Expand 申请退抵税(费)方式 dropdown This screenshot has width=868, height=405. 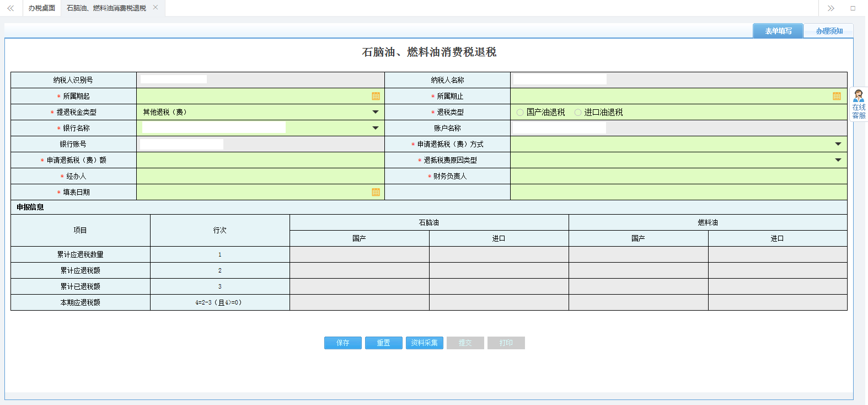pyautogui.click(x=838, y=144)
